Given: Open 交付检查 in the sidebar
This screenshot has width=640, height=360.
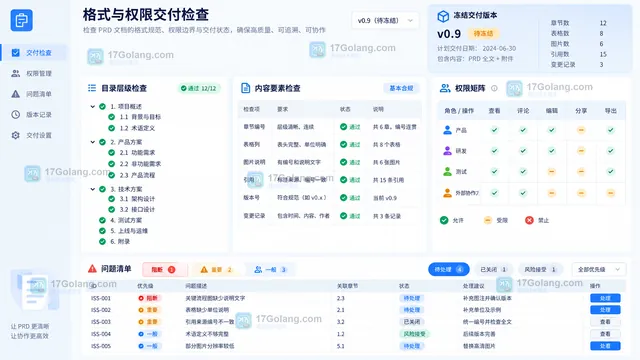Looking at the screenshot, I should pyautogui.click(x=33, y=53).
